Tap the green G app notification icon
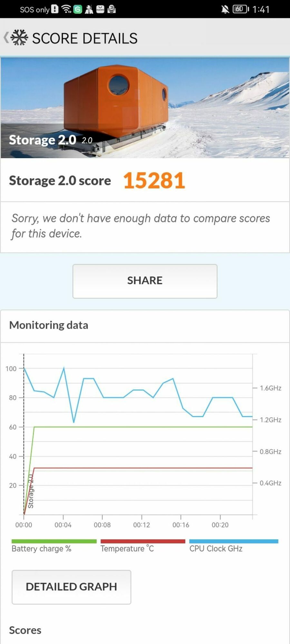 click(78, 9)
